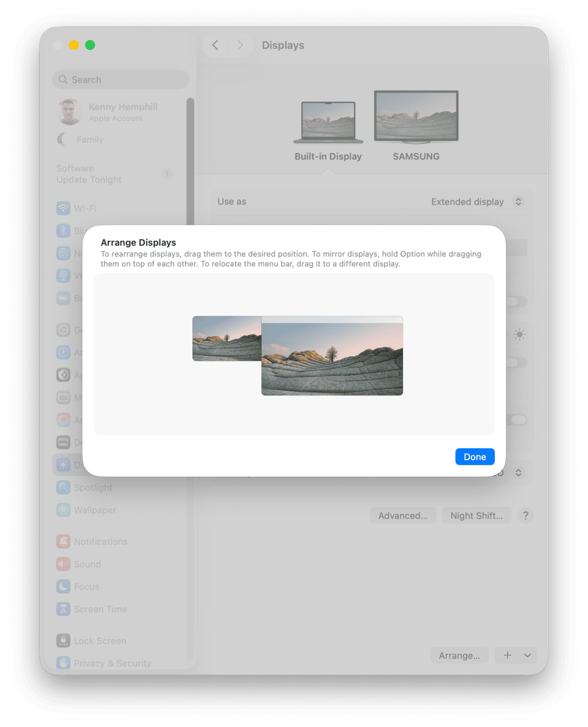Image resolution: width=588 pixels, height=727 pixels.
Task: Click the plus add display button
Action: tap(507, 655)
